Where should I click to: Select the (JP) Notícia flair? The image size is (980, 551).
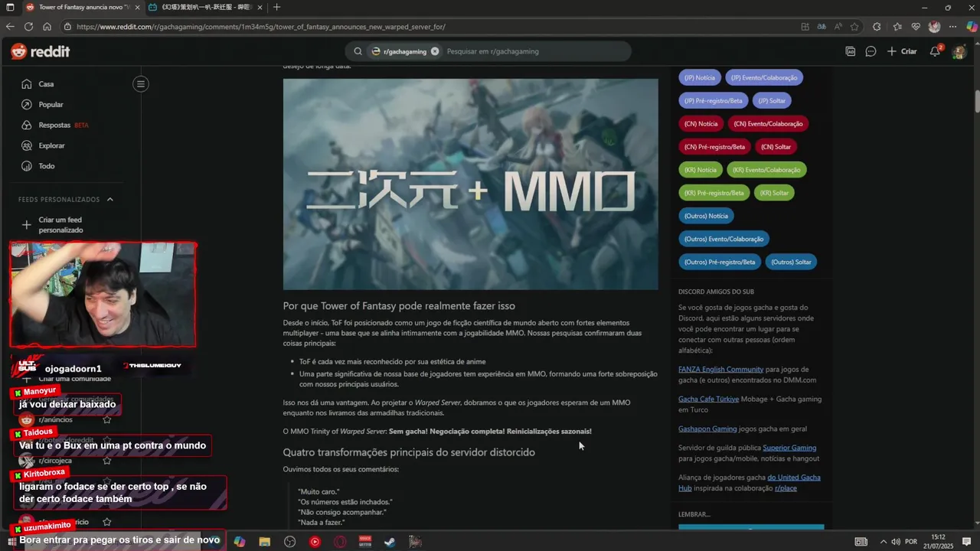point(699,77)
